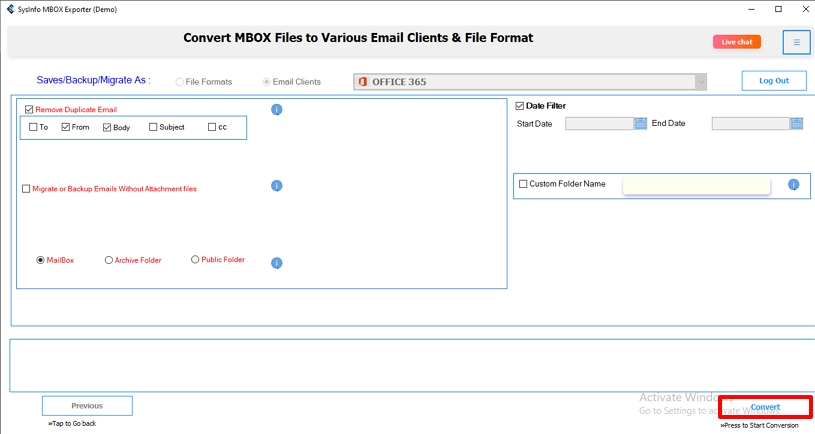This screenshot has height=434, width=815.
Task: Open the End Date calendar picker
Action: [797, 123]
